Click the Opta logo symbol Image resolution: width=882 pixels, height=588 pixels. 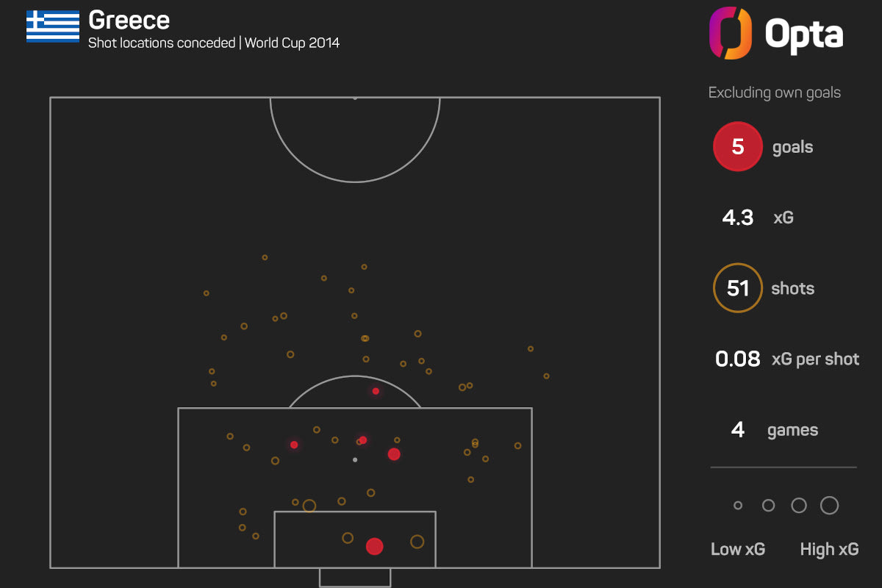[730, 34]
